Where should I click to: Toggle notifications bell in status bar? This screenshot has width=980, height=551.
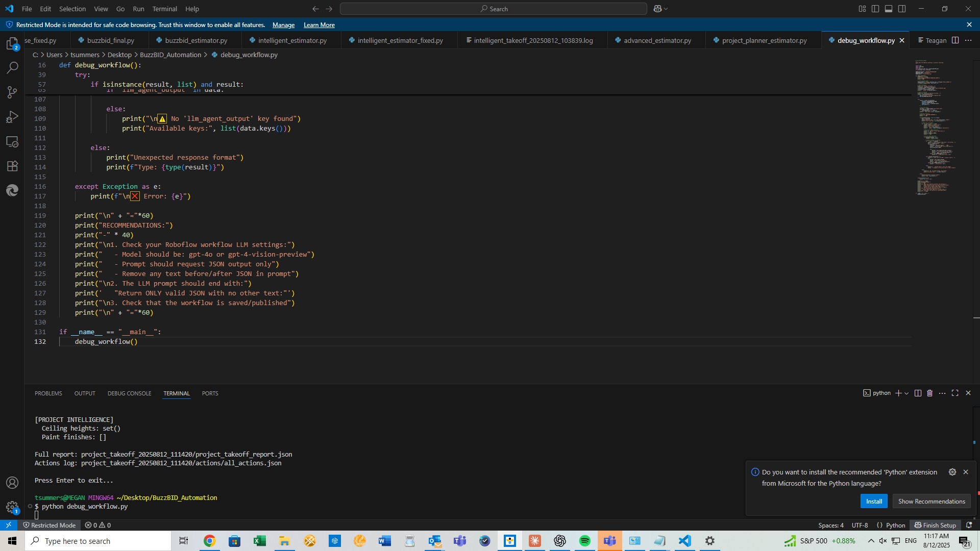[969, 525]
